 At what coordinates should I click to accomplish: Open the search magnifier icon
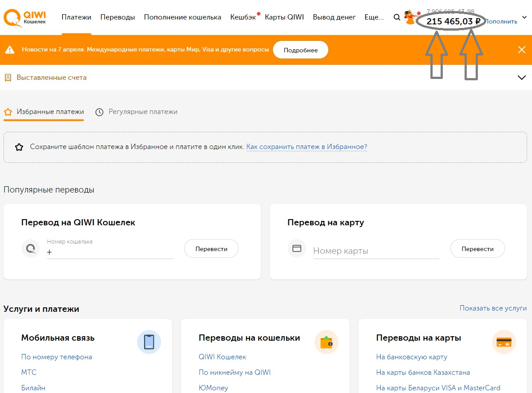[397, 17]
